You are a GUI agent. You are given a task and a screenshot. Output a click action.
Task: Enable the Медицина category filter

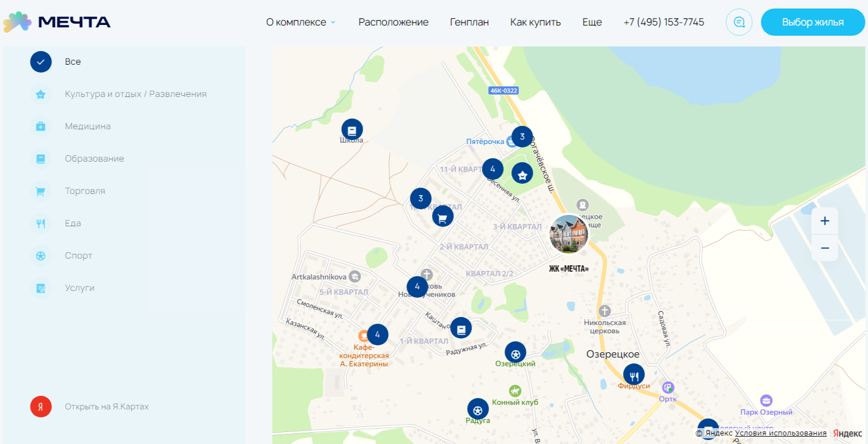41,126
